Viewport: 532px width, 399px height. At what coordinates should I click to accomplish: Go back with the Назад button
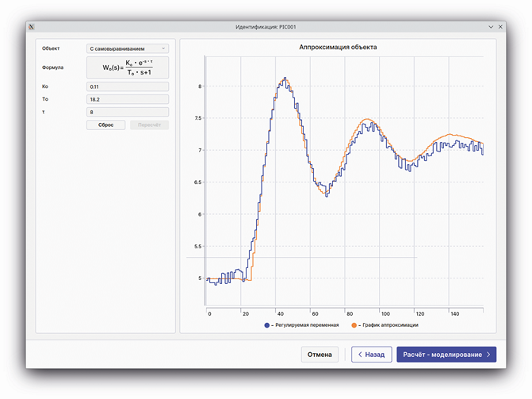pyautogui.click(x=371, y=355)
